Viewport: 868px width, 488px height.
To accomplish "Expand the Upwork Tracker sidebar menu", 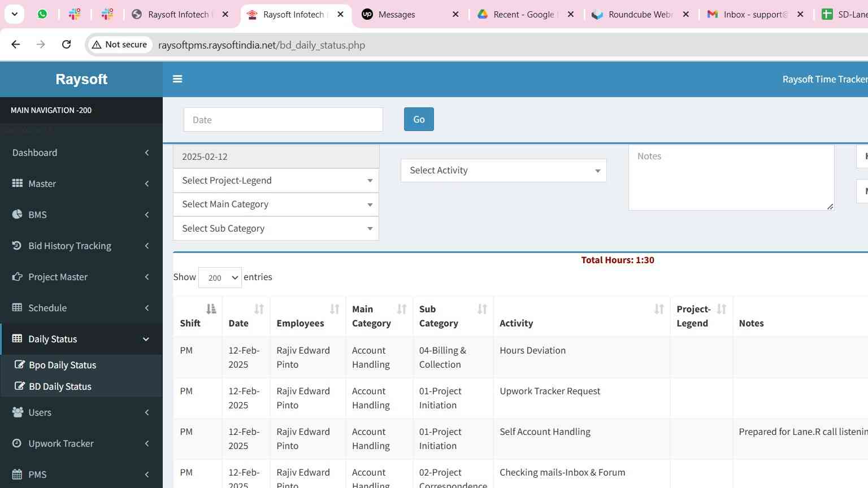I will (81, 443).
